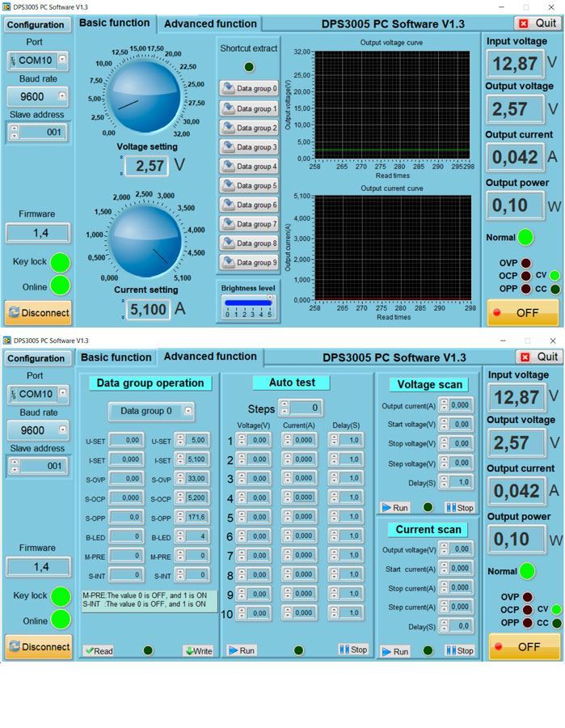Click the Online indicator in top window
Viewport: 565px width, 728px height.
61,286
